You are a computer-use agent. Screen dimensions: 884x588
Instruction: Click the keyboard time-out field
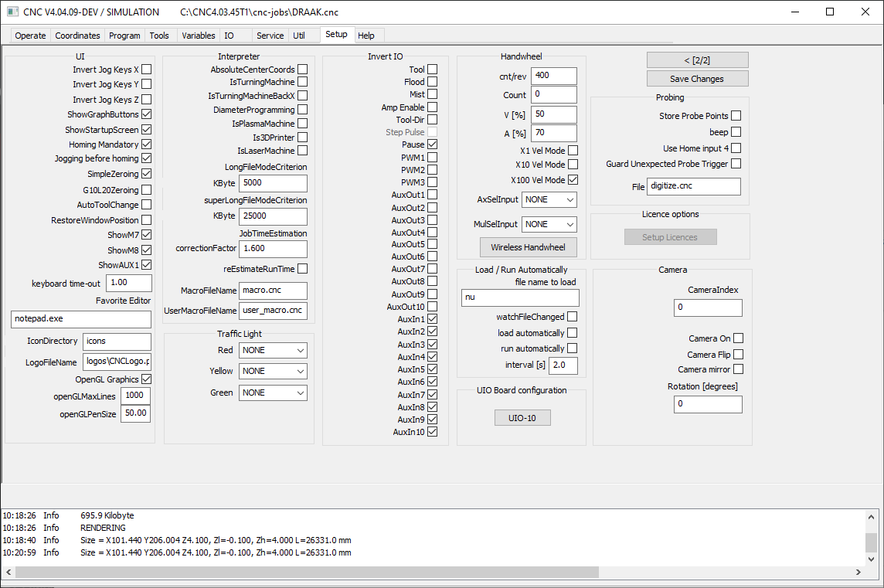[x=129, y=283]
